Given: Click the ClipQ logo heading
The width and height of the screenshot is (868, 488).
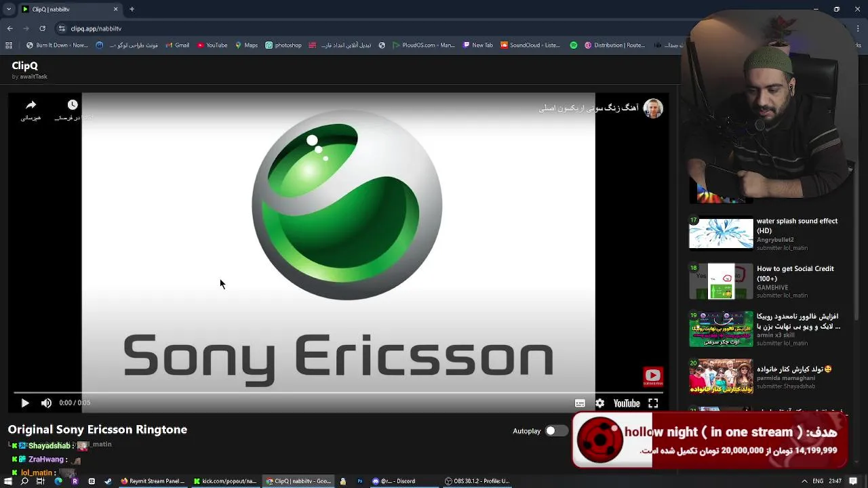Looking at the screenshot, I should coord(24,66).
